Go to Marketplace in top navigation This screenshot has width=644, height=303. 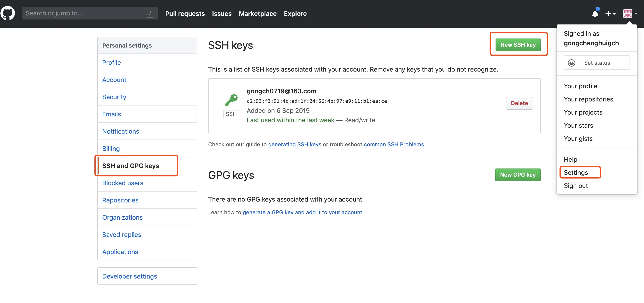click(258, 14)
